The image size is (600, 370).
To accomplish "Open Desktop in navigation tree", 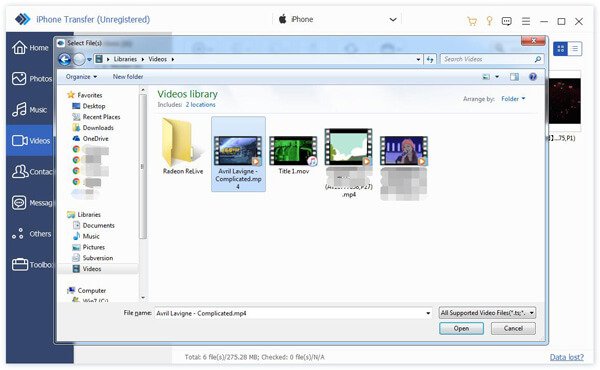I will pyautogui.click(x=94, y=106).
